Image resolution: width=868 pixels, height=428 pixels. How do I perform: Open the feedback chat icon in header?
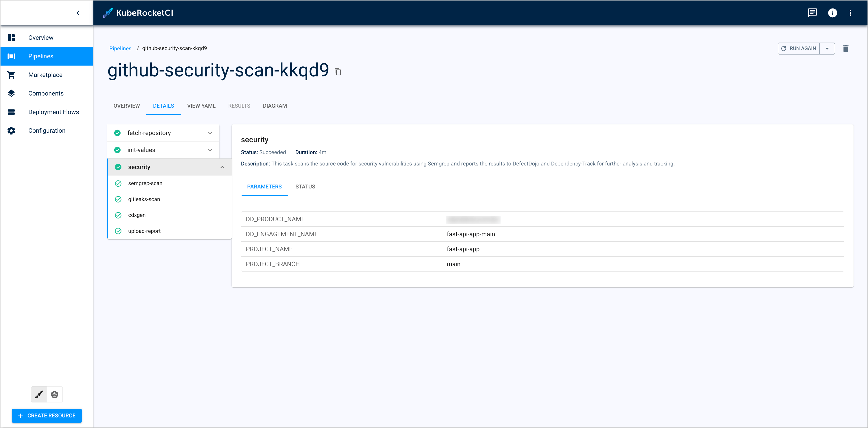[813, 13]
